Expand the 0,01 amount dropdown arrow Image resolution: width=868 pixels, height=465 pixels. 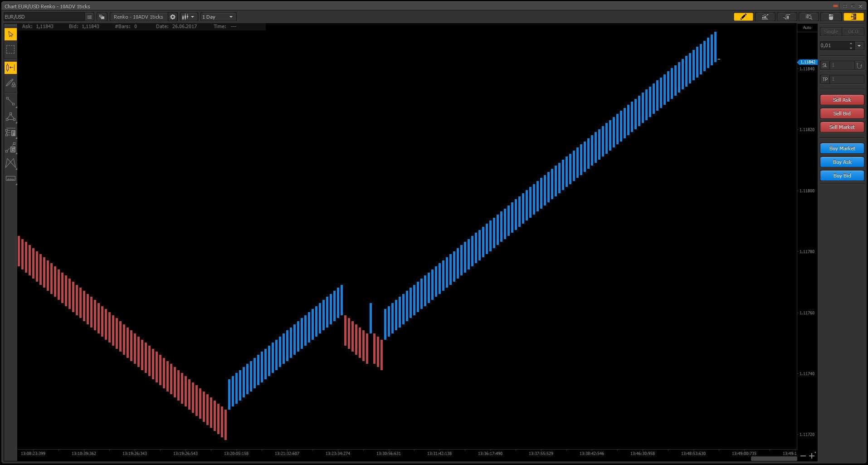(859, 46)
